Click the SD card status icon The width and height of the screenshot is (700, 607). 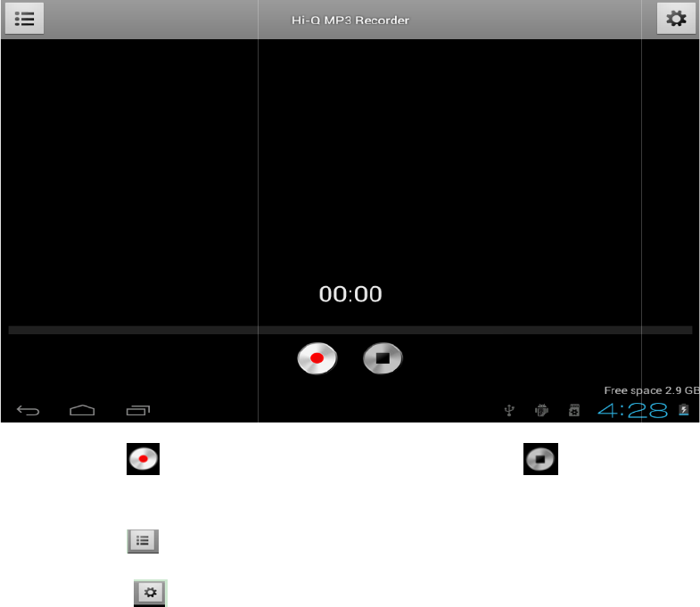pos(574,410)
